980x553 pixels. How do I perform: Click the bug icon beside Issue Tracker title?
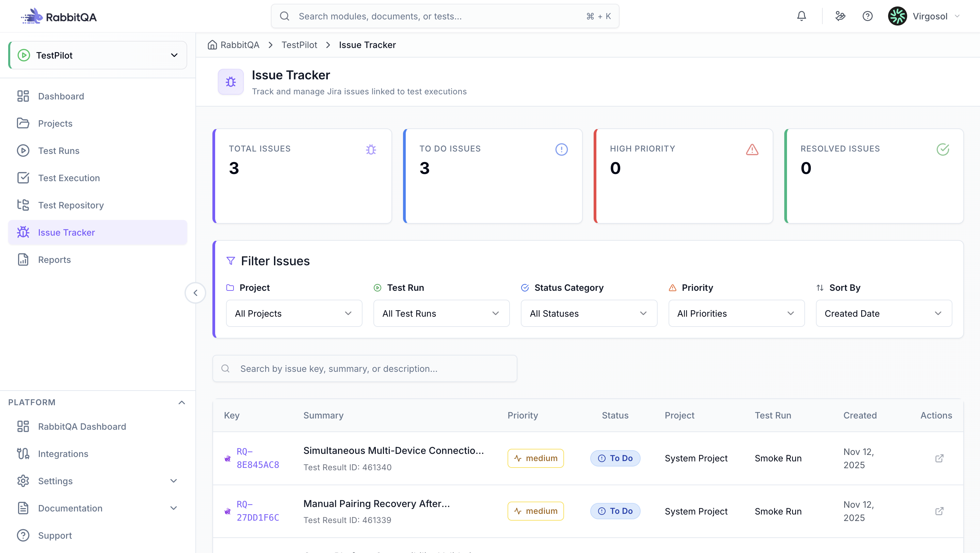pos(230,81)
